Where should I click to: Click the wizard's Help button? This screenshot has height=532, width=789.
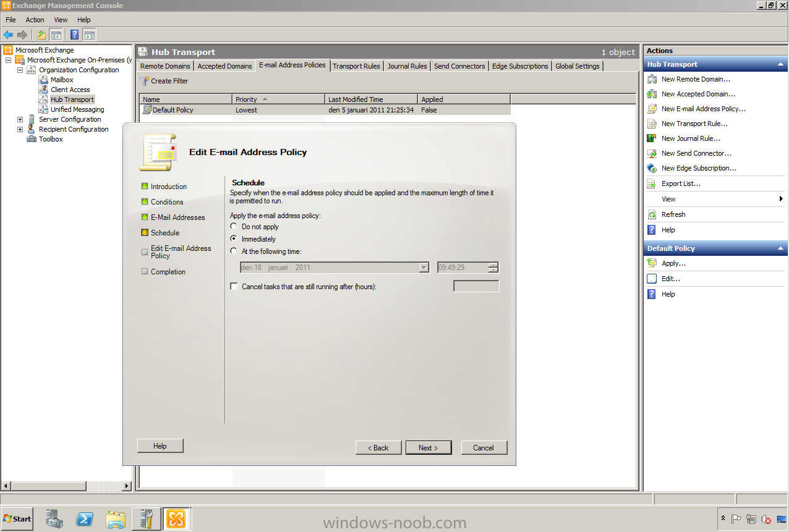tap(160, 445)
